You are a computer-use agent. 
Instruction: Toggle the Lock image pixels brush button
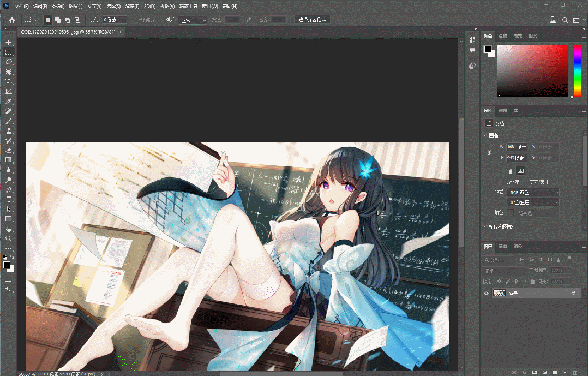507,281
